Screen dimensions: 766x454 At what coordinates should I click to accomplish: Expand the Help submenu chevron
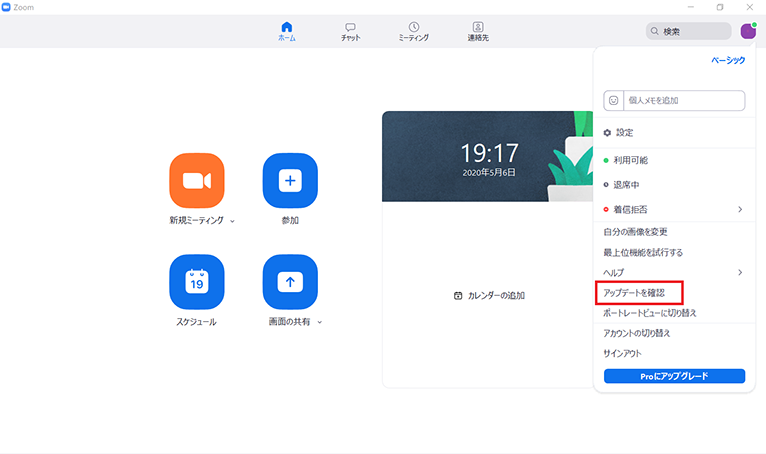740,273
